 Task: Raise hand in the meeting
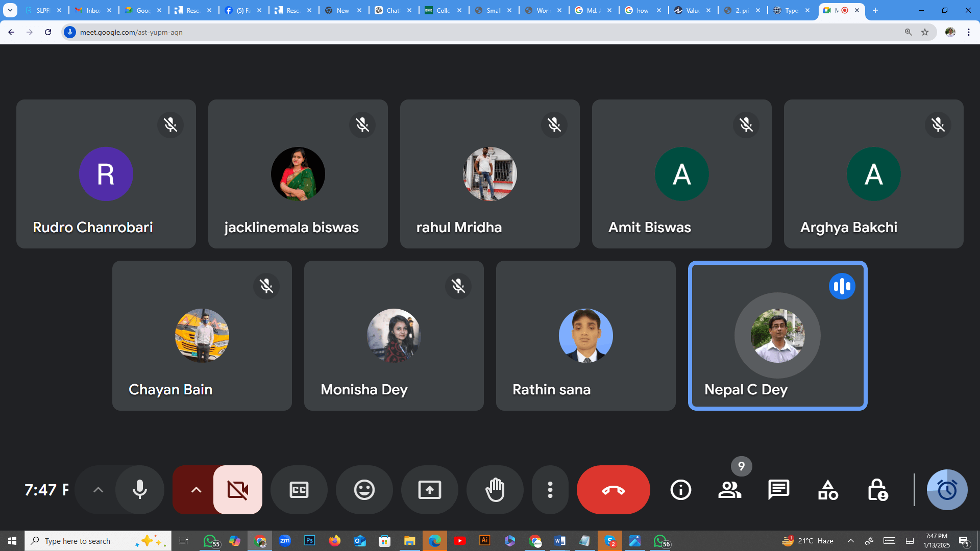pos(495,490)
